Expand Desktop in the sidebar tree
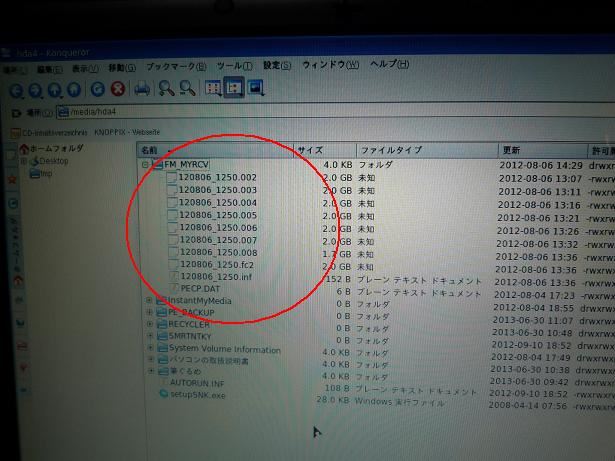Viewport: 615px width, 461px height. (x=24, y=161)
